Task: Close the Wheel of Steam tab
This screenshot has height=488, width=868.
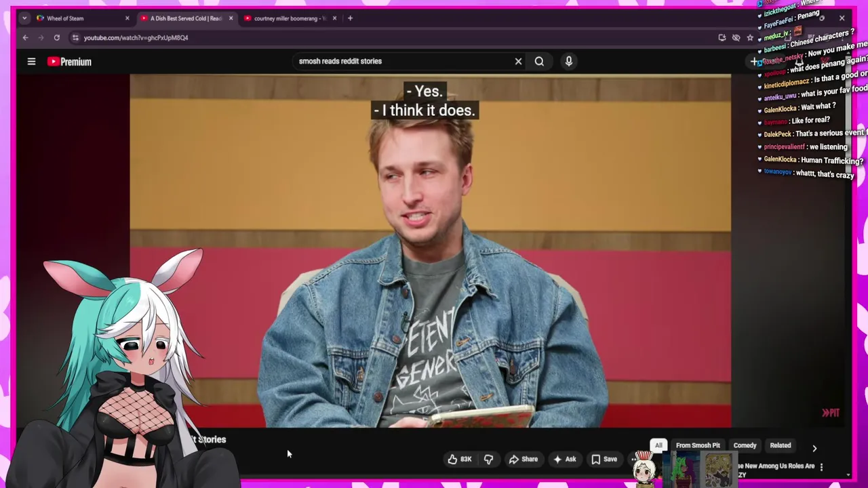Action: [x=127, y=18]
